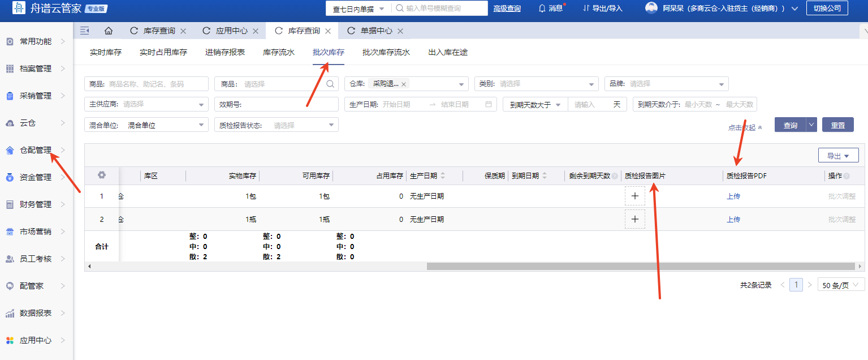Expand the 导出 dropdown button

(838, 156)
